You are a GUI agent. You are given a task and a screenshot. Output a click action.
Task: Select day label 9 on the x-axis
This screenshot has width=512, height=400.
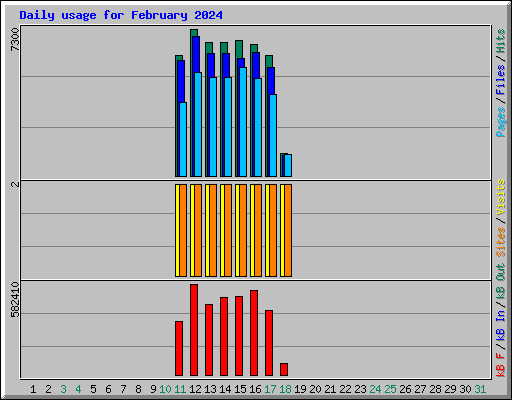(153, 389)
